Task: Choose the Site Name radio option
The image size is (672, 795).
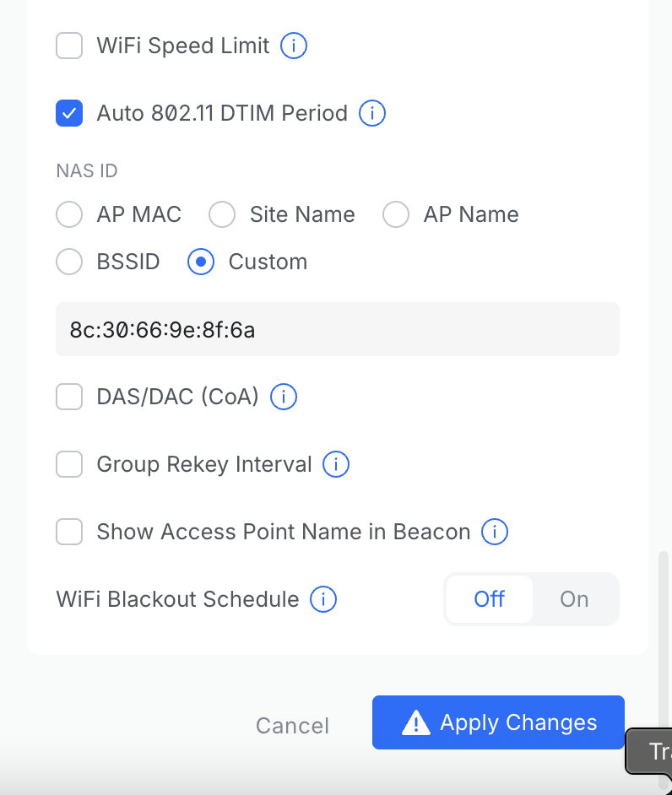Action: (222, 214)
